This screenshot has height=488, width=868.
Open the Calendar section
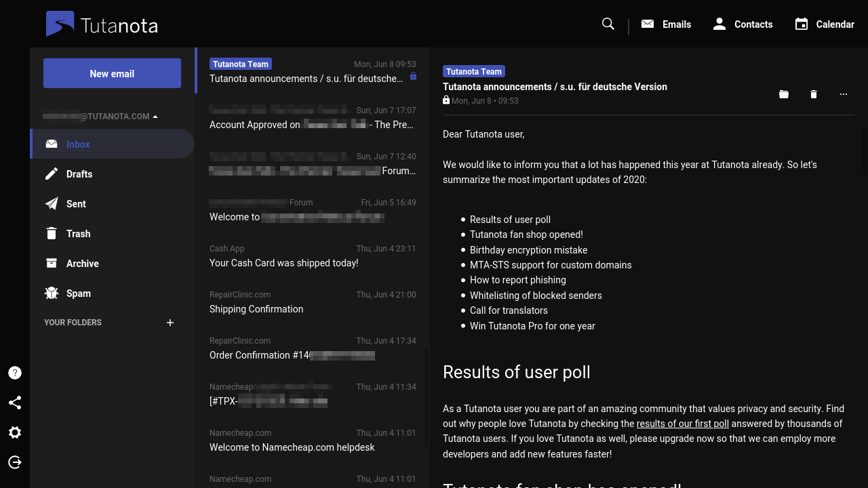[825, 24]
